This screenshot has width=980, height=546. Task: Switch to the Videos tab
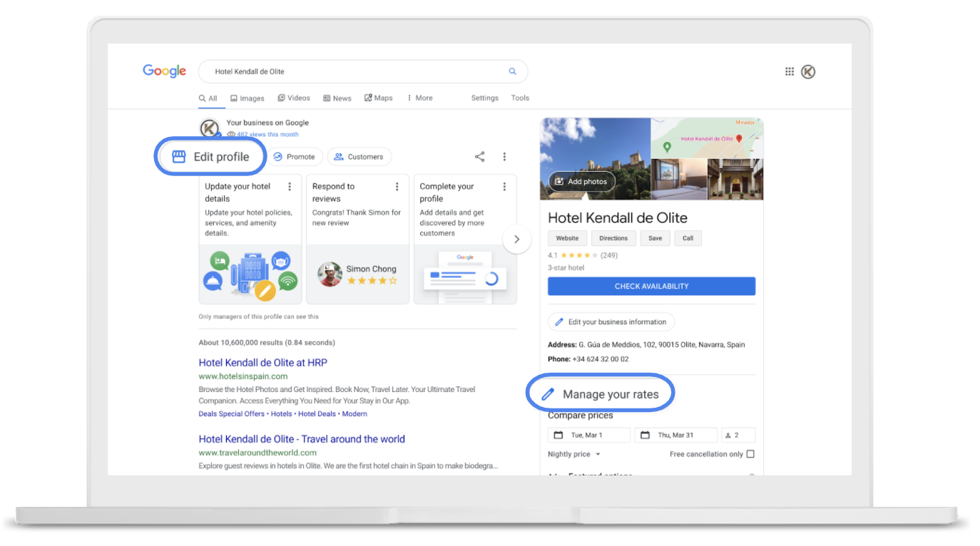tap(294, 98)
